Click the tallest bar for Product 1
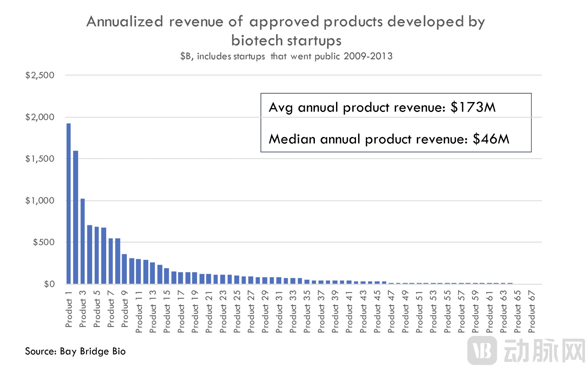This screenshot has height=368, width=588. point(69,203)
